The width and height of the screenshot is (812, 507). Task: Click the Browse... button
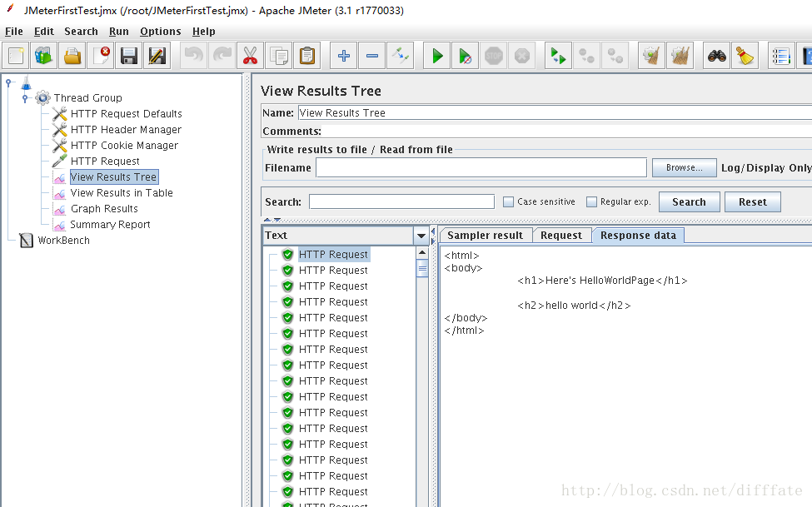pyautogui.click(x=684, y=168)
